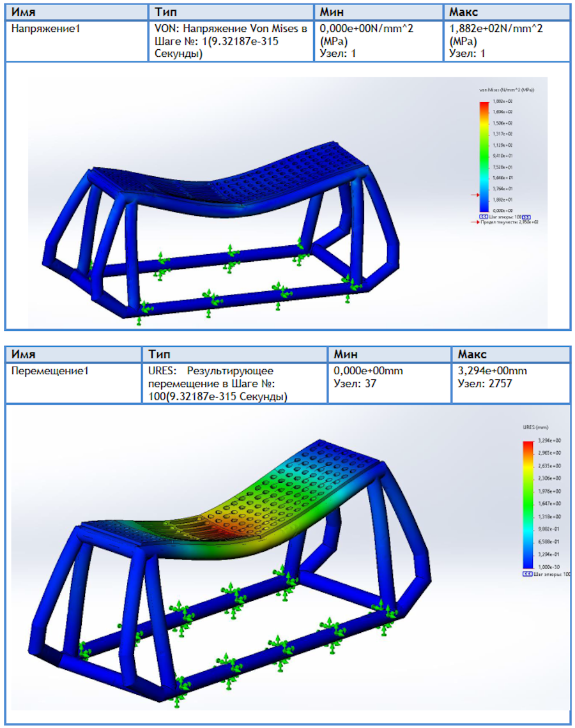Image resolution: width=575 pixels, height=728 pixels.
Task: Click the 'von Mises (N/mm^2 (MPa))' legend title
Action: pyautogui.click(x=506, y=90)
